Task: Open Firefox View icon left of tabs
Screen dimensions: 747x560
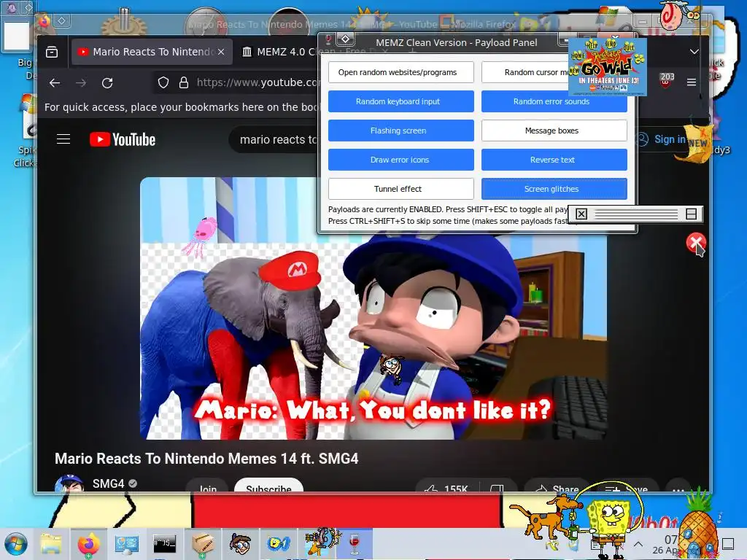Action: [52, 52]
